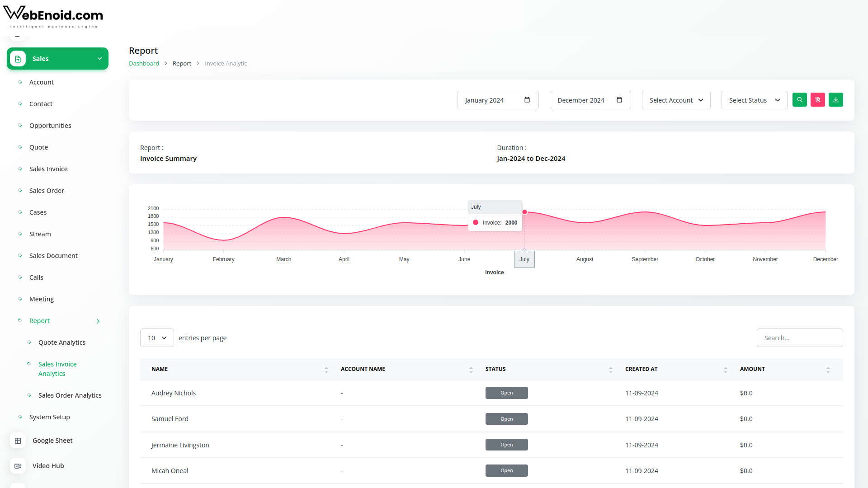Click the Google Sheet table icon
868x488 pixels.
click(x=18, y=441)
